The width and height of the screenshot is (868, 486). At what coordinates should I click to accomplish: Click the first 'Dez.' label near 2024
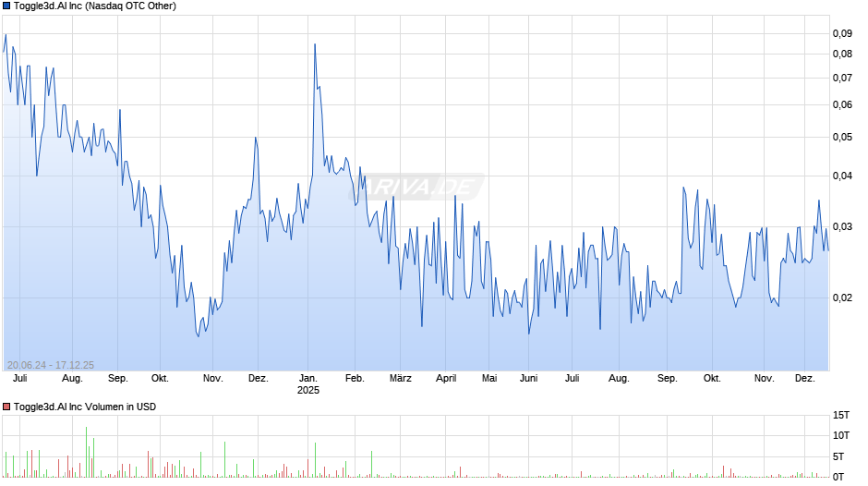point(258,379)
